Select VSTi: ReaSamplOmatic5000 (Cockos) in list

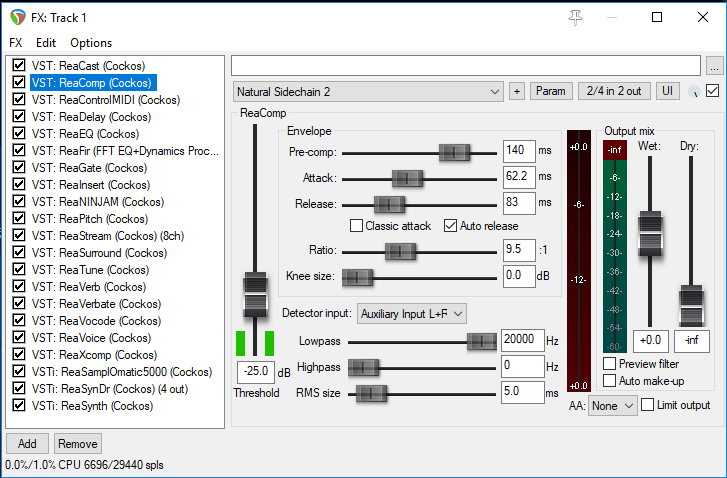tap(122, 372)
